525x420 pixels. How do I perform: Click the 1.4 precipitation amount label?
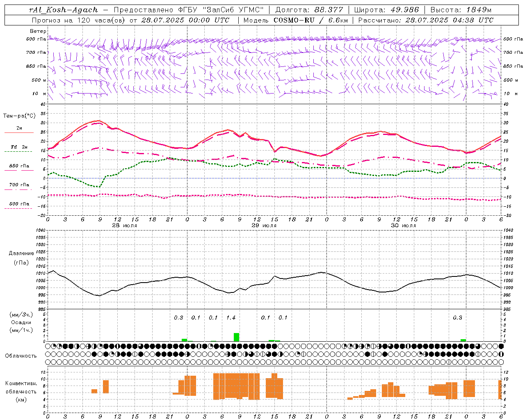[x=231, y=317]
